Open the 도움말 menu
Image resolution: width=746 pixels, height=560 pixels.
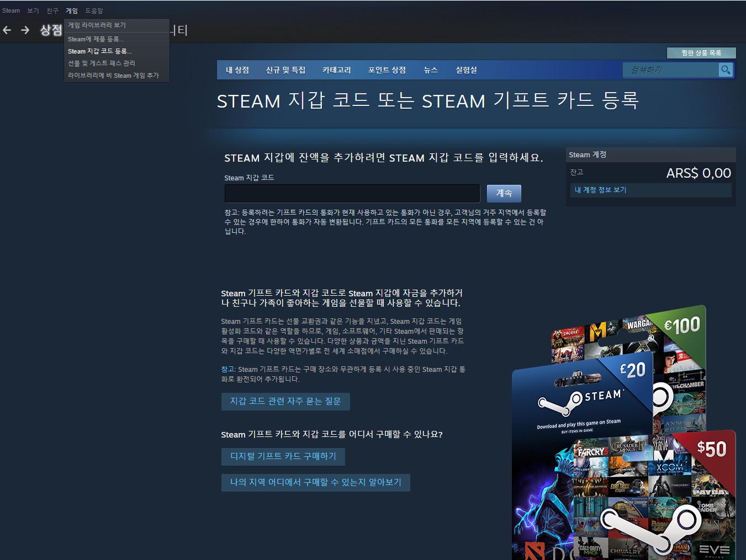click(94, 10)
